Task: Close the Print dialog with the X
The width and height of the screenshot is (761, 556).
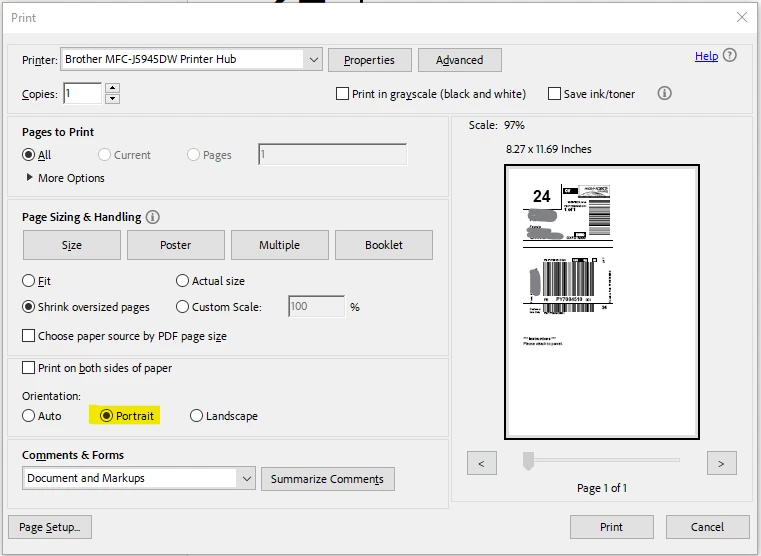Action: tap(742, 17)
